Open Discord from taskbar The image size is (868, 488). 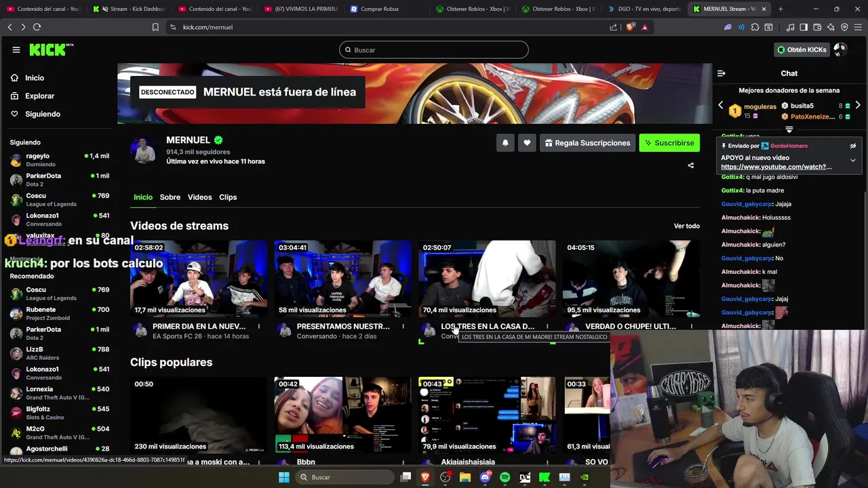pos(485,477)
